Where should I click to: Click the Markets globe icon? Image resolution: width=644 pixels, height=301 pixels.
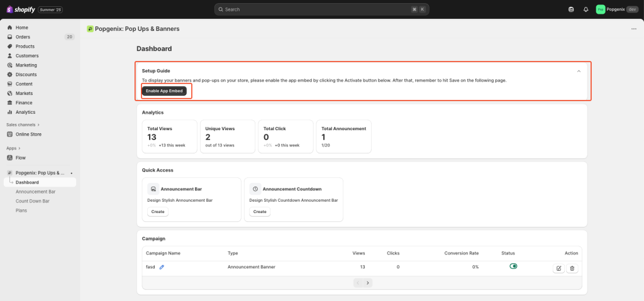coord(10,93)
